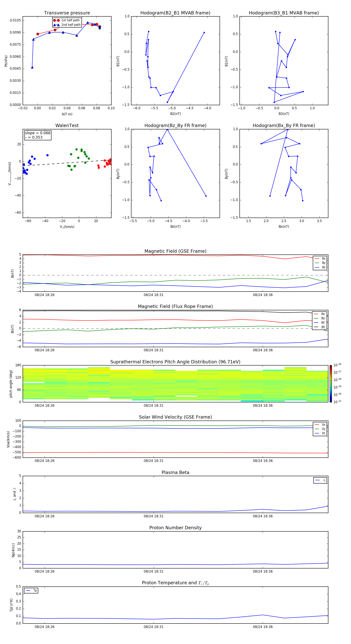This screenshot has width=351, height=644.
Task: Click the "B3(nT)" x-axis label
Action: point(284,114)
